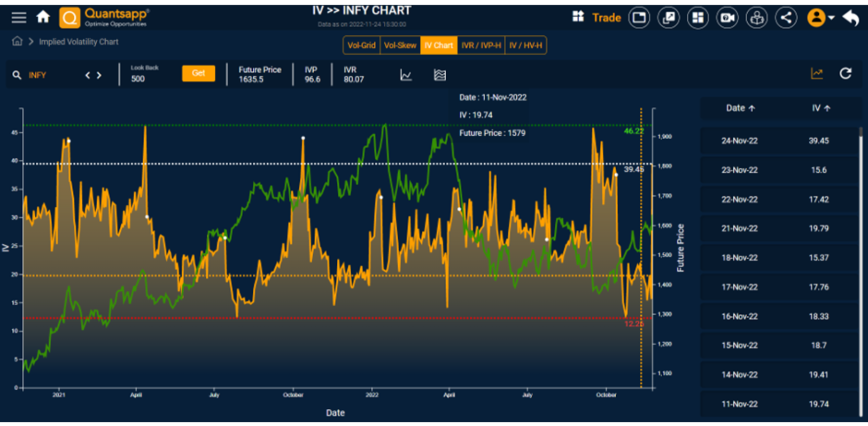The width and height of the screenshot is (868, 426).
Task: Refresh the chart with reload icon
Action: (x=845, y=74)
